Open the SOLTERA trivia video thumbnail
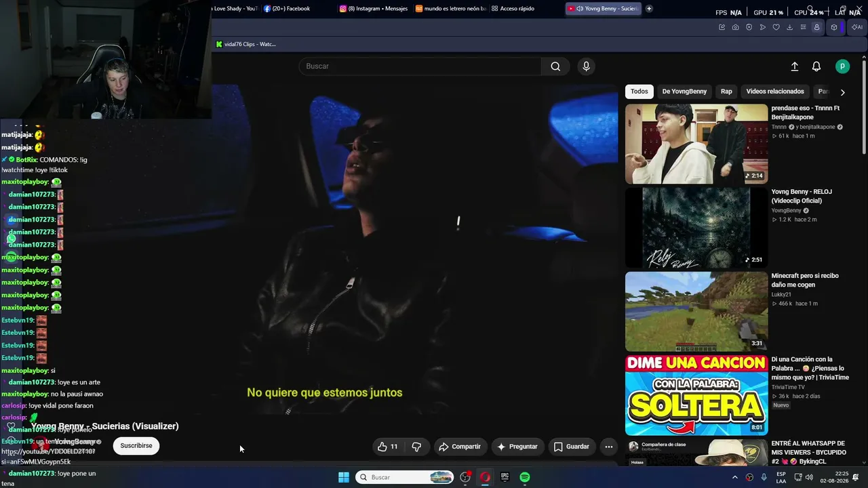868x488 pixels. coord(696,395)
